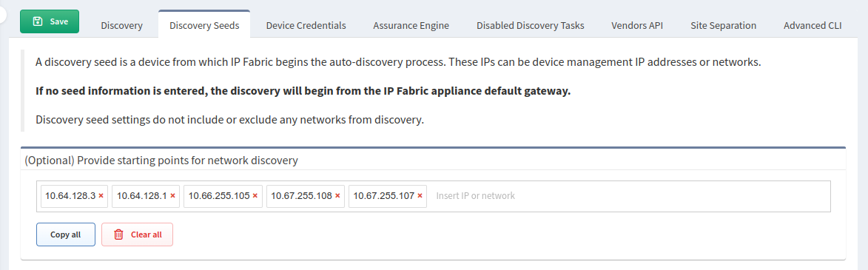Switch to the Discovery tab
Viewport: 868px width, 270px height.
122,25
